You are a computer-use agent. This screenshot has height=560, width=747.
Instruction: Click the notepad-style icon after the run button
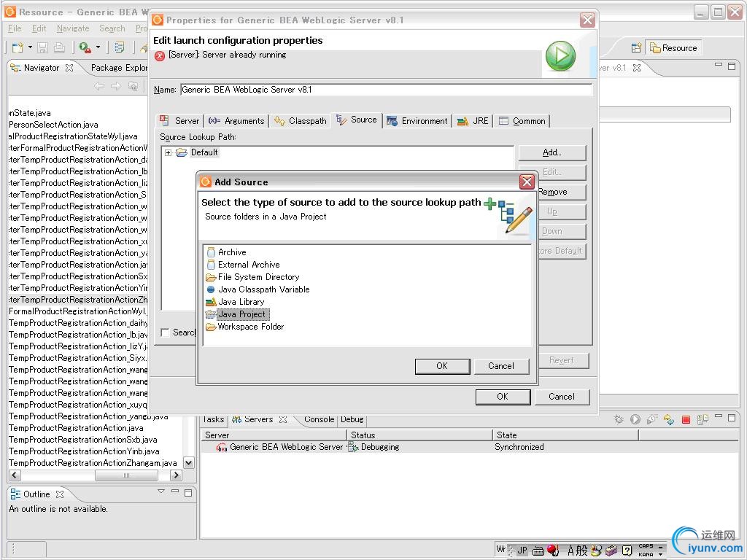tap(120, 47)
